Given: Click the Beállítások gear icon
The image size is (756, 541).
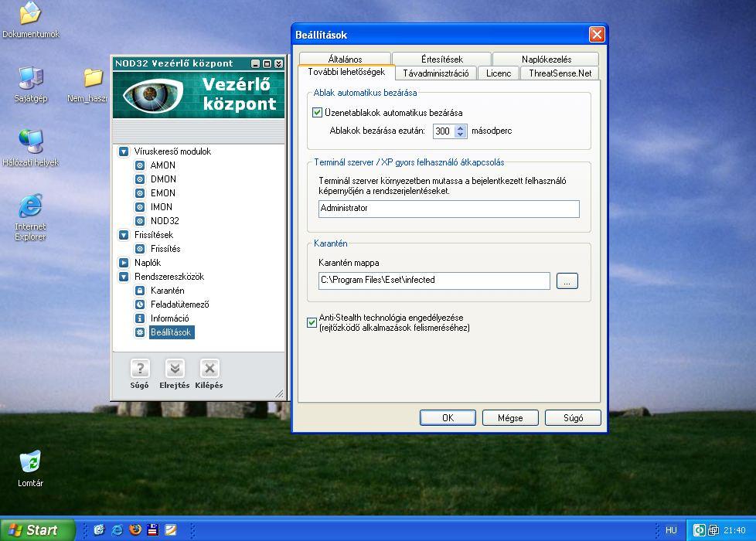Looking at the screenshot, I should pos(140,332).
